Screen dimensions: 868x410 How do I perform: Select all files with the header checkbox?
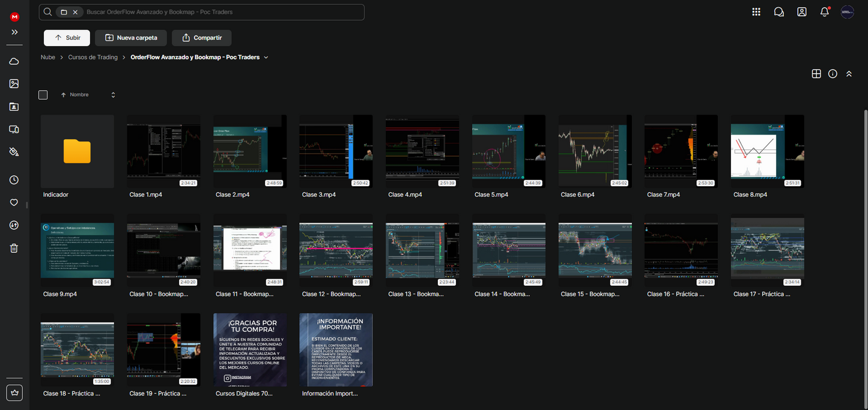click(x=43, y=94)
